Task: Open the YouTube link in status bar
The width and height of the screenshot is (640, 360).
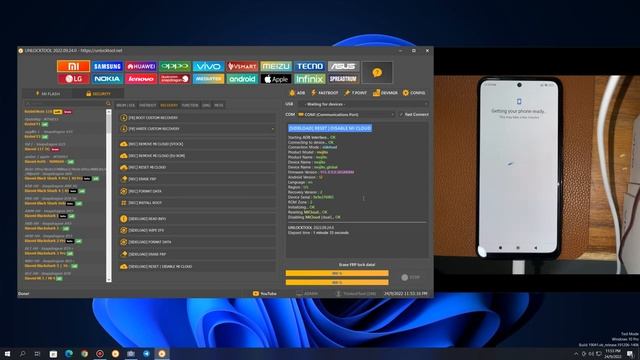Action: tap(264, 293)
